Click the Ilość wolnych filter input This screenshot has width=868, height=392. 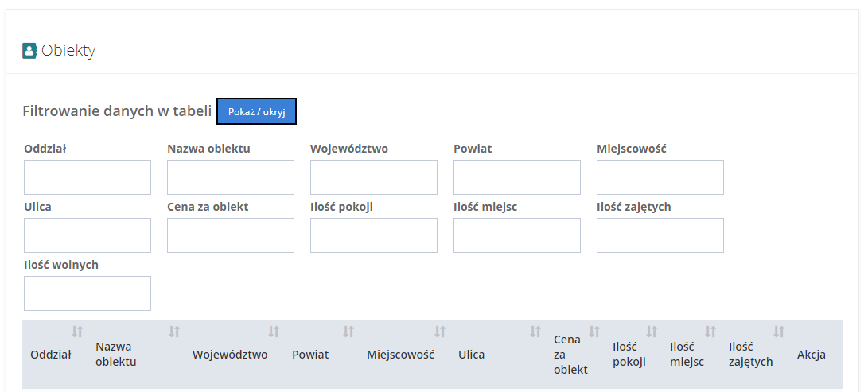(x=88, y=293)
